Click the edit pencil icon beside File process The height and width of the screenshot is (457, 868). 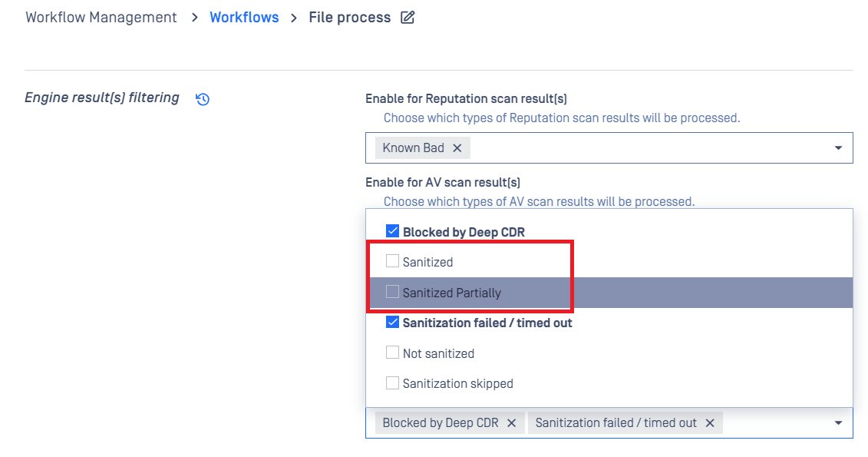pos(408,17)
